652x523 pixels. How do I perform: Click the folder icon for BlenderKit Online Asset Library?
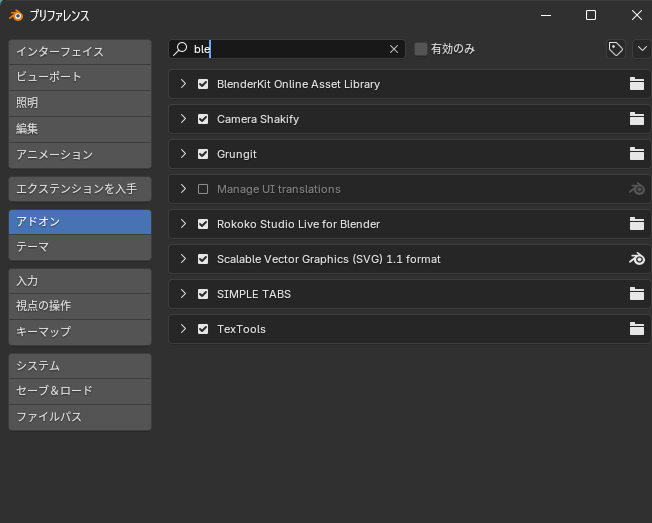point(636,84)
